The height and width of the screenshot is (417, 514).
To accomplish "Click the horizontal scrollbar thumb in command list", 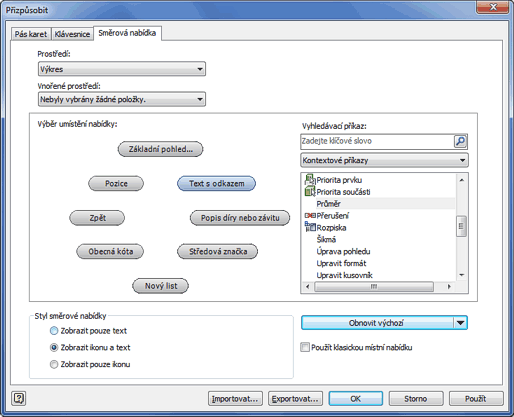I will (374, 286).
